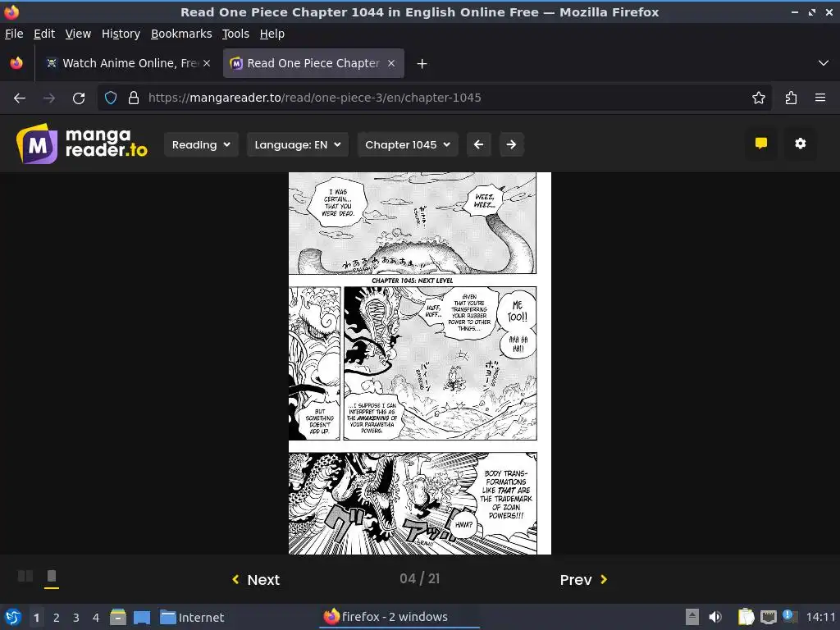
Task: Click removable media tray icon
Action: [x=692, y=617]
